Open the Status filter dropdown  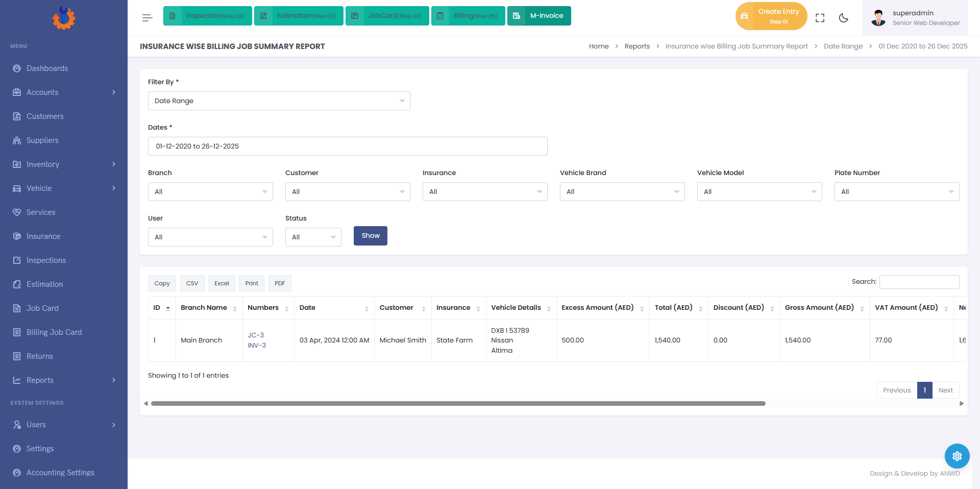point(313,237)
